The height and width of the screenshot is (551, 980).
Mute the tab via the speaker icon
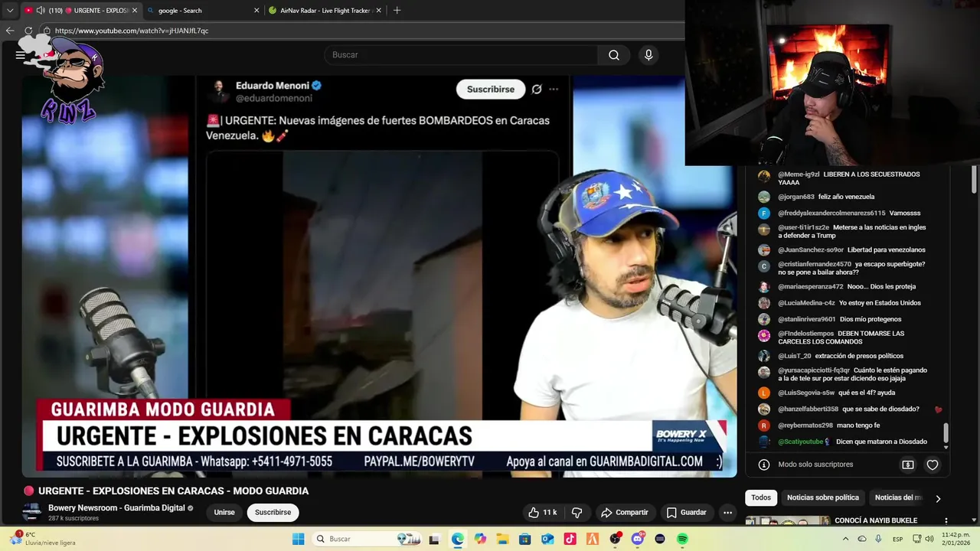[x=40, y=11]
